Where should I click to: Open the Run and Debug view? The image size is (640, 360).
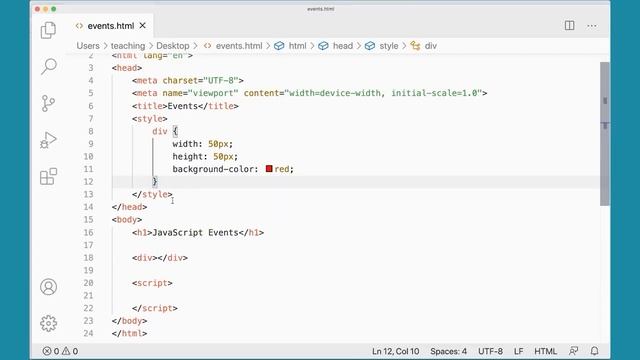point(48,140)
